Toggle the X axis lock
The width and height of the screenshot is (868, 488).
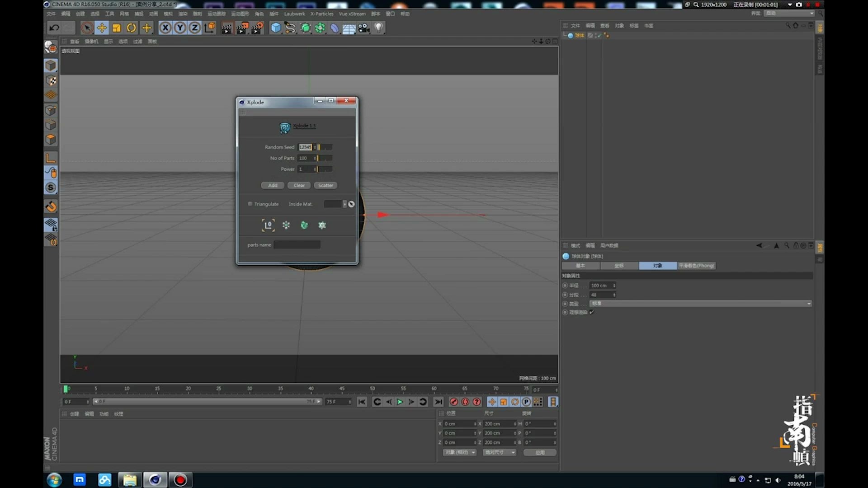click(x=165, y=28)
